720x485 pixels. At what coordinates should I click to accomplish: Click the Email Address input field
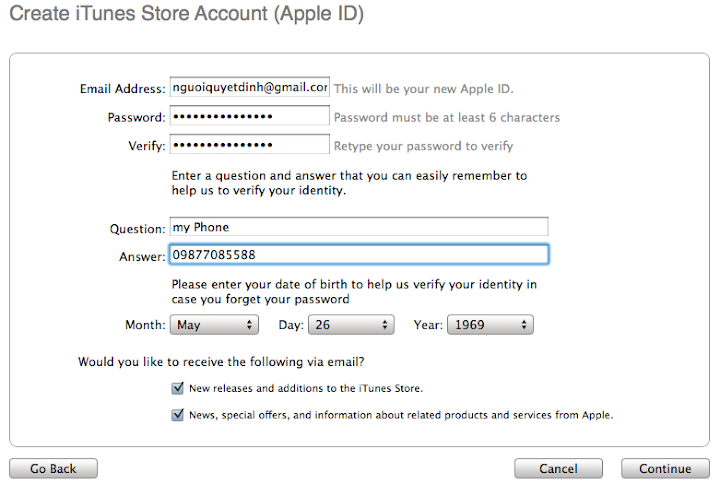point(249,87)
